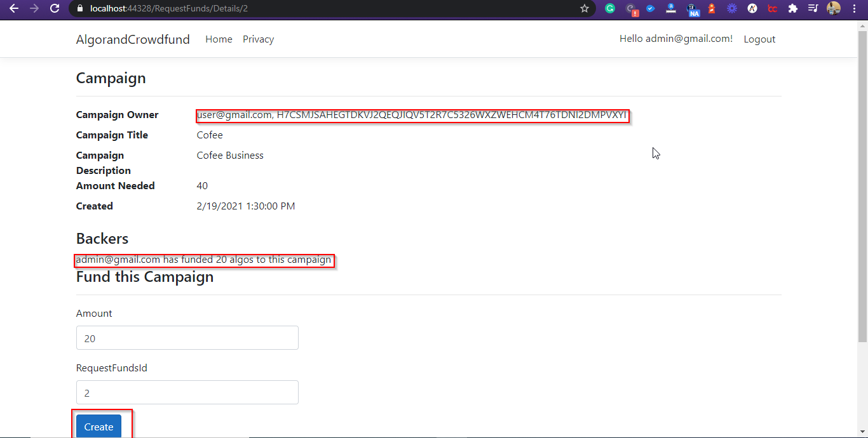Open the Chrome Extensions puzzle icon
This screenshot has height=438, width=868.
click(x=792, y=9)
